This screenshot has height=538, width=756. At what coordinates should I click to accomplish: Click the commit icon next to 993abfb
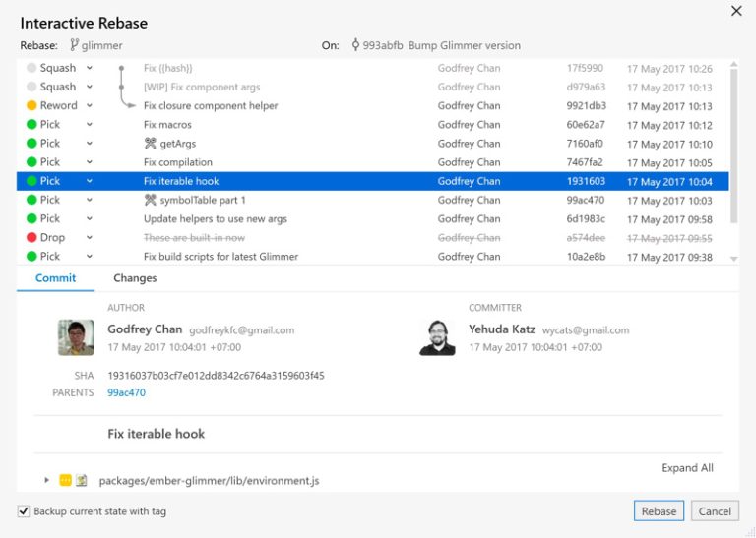tap(355, 45)
